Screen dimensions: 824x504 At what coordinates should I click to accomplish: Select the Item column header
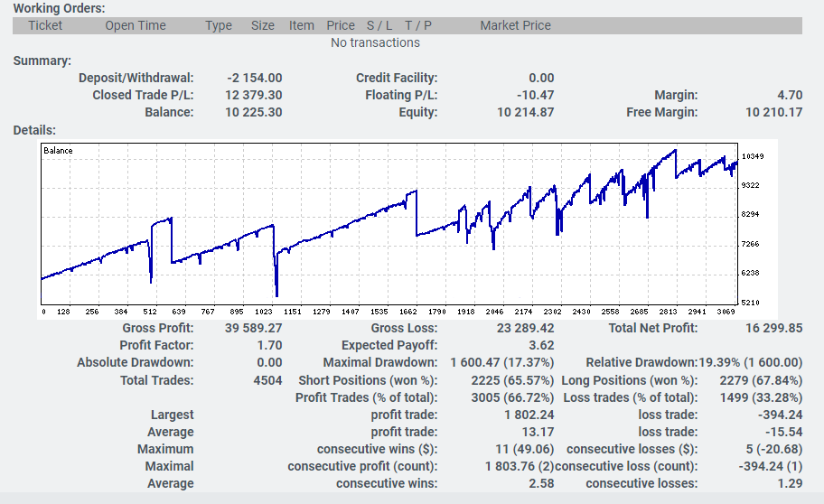tap(302, 25)
